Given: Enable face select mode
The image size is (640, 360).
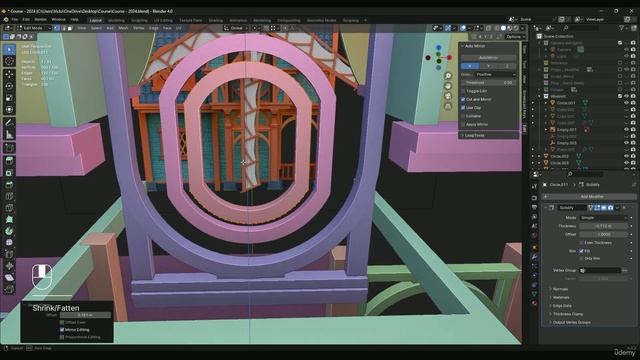Looking at the screenshot, I should (x=70, y=28).
